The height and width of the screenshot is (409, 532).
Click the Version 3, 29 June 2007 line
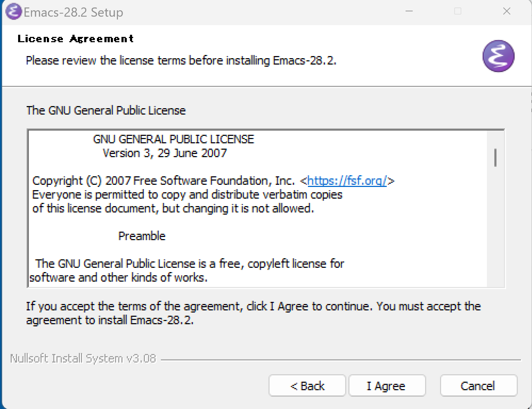tap(165, 153)
